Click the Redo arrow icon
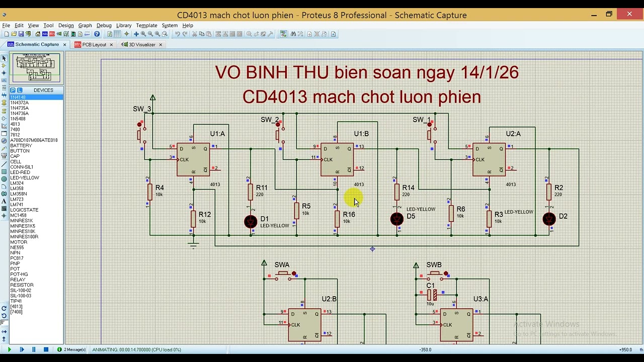 click(x=185, y=34)
